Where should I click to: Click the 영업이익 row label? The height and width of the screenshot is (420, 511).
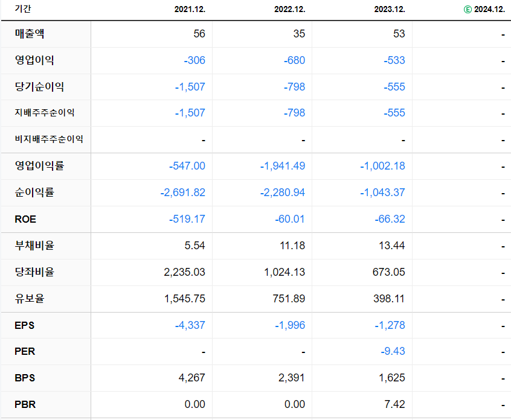click(34, 60)
